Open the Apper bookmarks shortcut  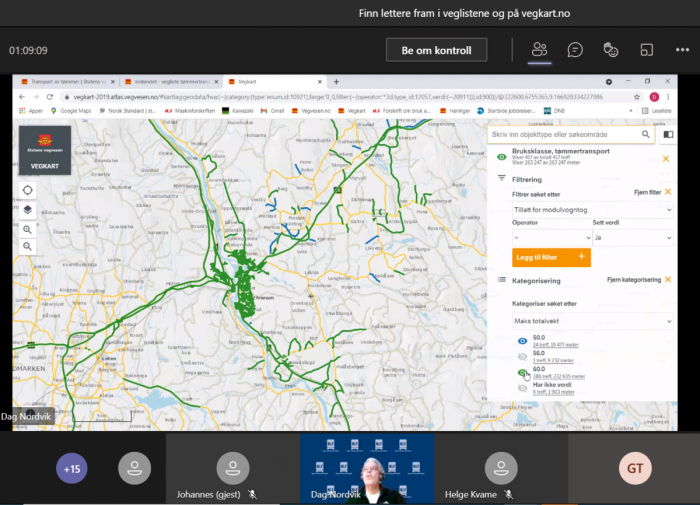[31, 111]
